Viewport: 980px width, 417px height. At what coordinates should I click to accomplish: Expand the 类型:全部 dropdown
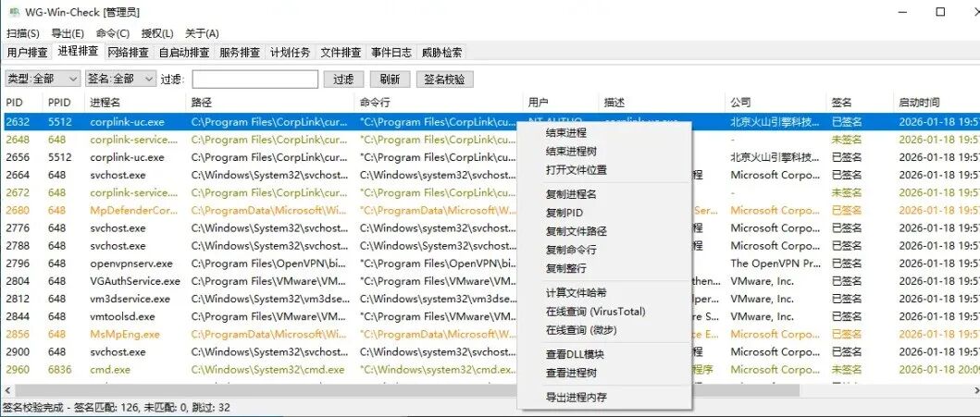(43, 79)
